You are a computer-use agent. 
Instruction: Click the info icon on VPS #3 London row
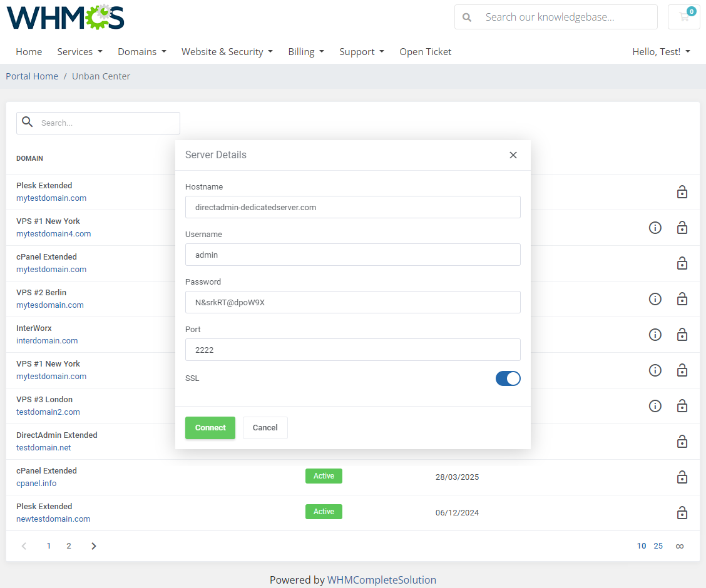655,406
